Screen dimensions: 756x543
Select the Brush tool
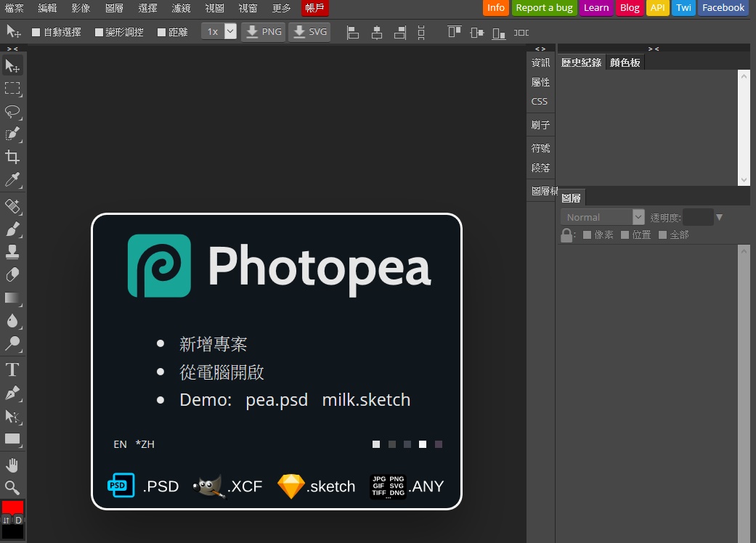coord(12,229)
